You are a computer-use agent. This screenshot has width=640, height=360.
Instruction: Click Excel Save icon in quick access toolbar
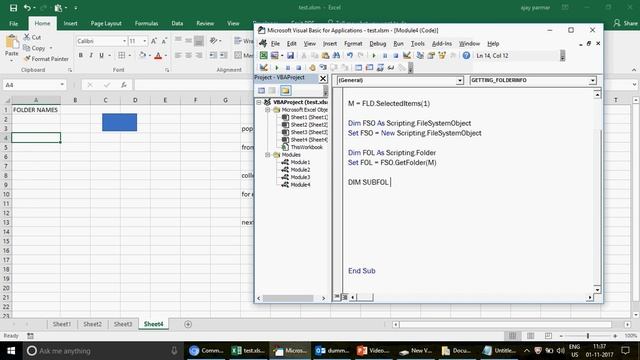(13, 7)
